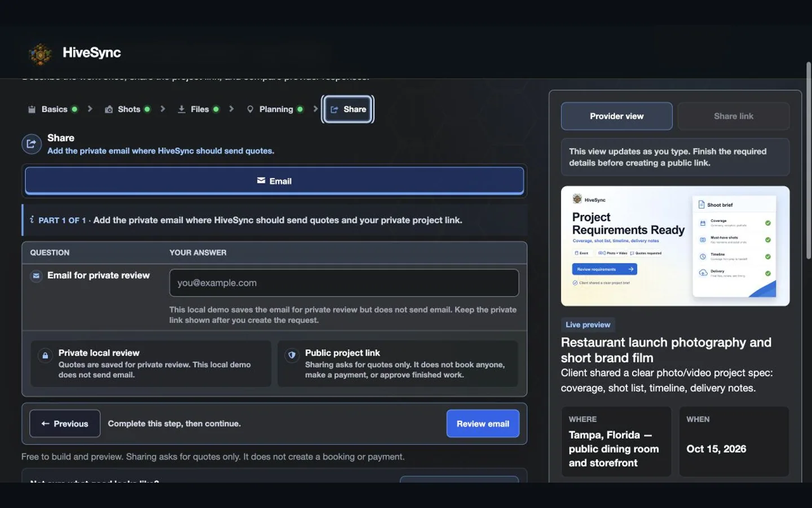Viewport: 812px width, 508px height.
Task: Click the WHEN Oct 15, 2026 card
Action: point(734,441)
